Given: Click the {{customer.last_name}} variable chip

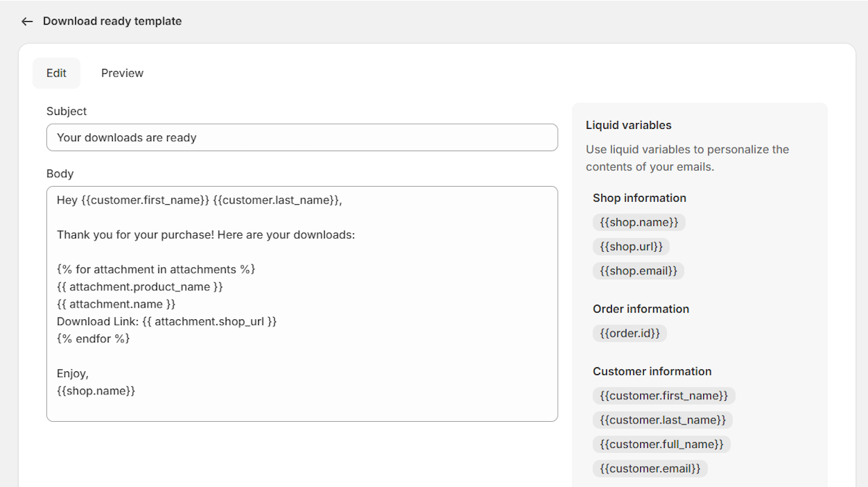Looking at the screenshot, I should [x=663, y=420].
